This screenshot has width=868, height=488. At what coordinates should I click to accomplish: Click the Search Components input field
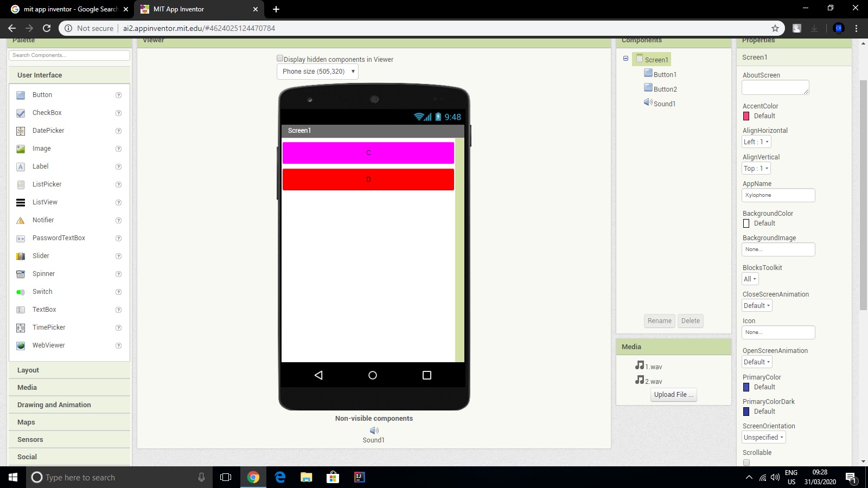point(69,55)
